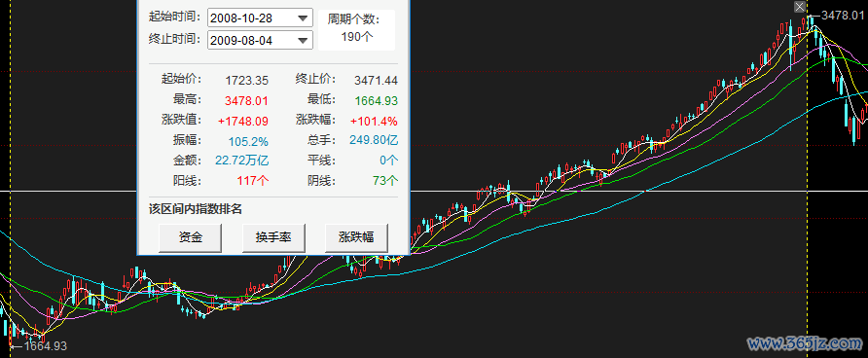Click the 周期个数 190个 count box
This screenshot has width=868, height=358.
pos(356,29)
